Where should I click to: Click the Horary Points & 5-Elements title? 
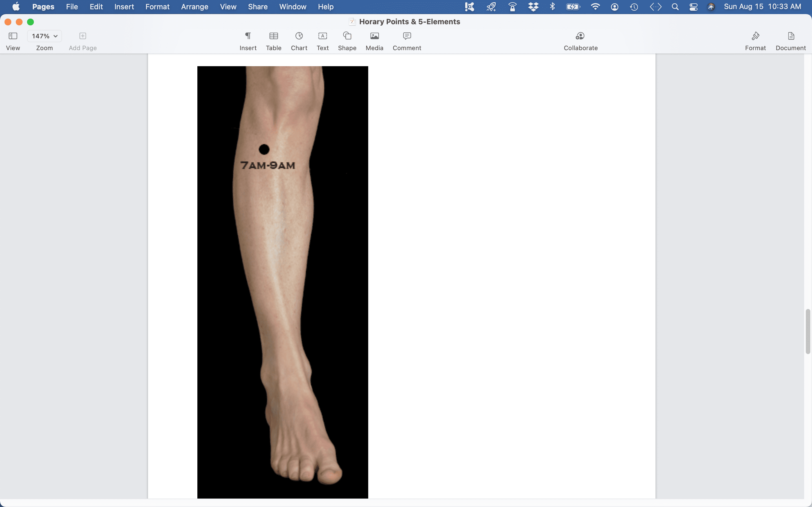[x=409, y=22]
